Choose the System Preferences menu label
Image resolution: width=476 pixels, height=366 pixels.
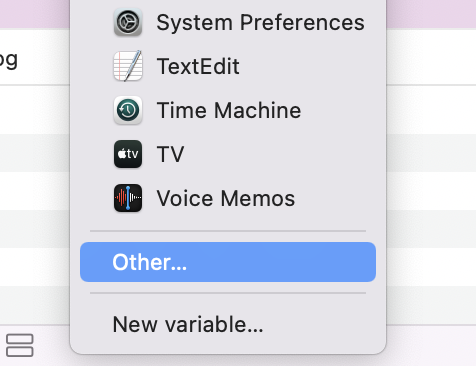coord(260,23)
